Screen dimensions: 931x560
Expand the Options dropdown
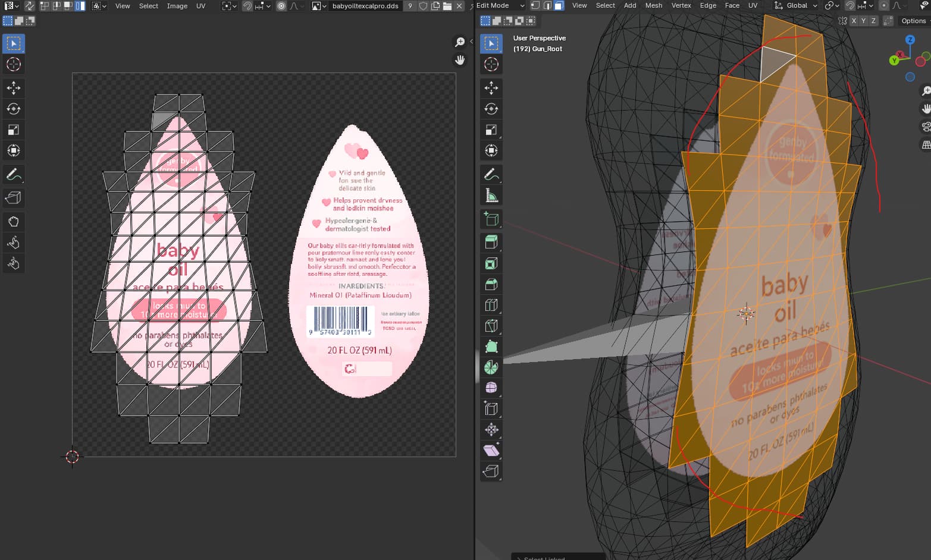(x=914, y=21)
